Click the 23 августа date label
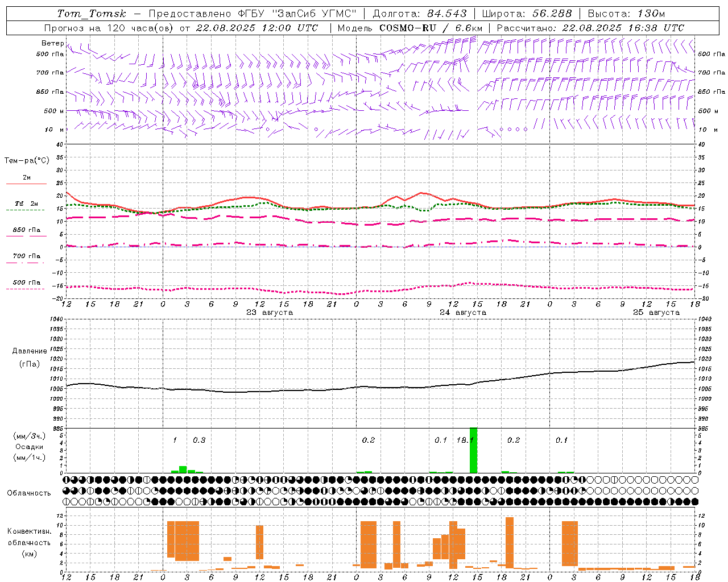728x582 pixels. tap(270, 313)
